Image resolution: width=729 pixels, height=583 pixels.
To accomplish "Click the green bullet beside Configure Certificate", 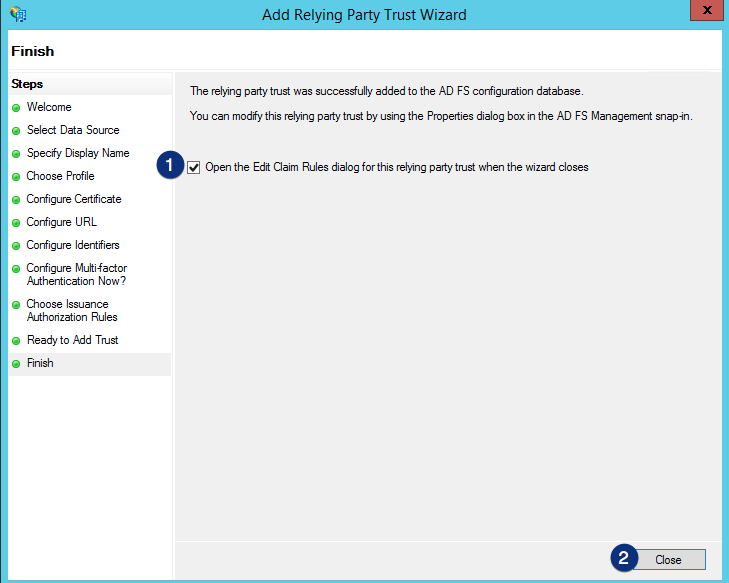I will click(x=16, y=200).
